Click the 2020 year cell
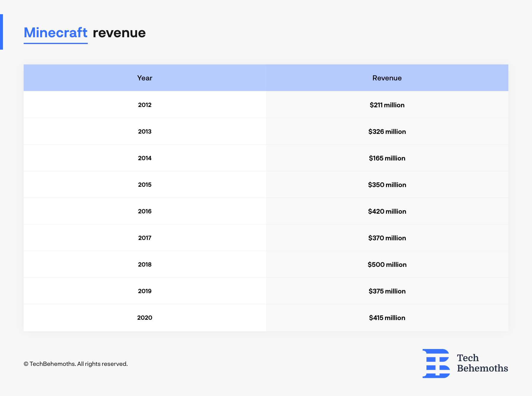 pos(145,318)
